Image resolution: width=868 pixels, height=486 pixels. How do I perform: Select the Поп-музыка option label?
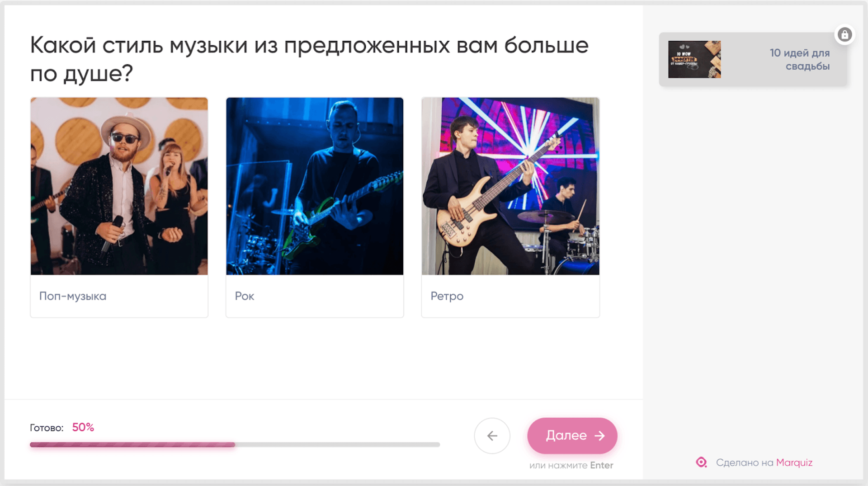73,296
